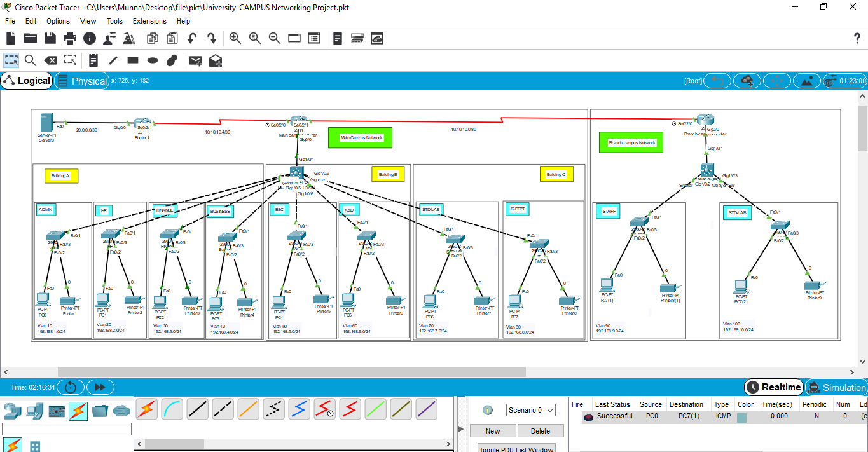The image size is (868, 452).
Task: Choose the red Serial DCE cable
Action: [324, 409]
